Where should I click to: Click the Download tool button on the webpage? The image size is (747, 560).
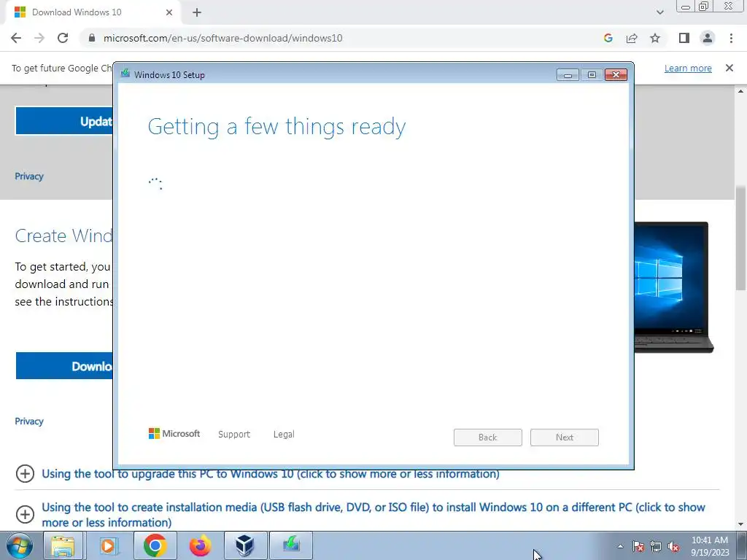(64, 366)
